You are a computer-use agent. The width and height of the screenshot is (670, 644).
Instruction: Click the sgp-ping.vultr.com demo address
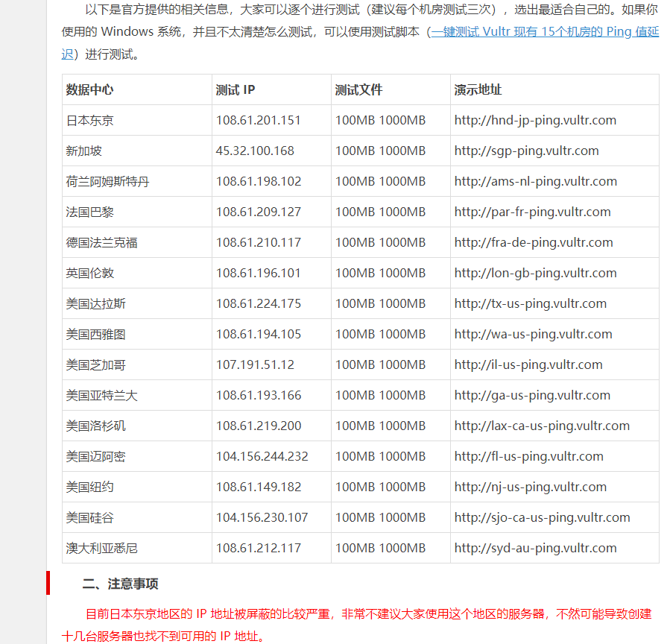(x=526, y=151)
